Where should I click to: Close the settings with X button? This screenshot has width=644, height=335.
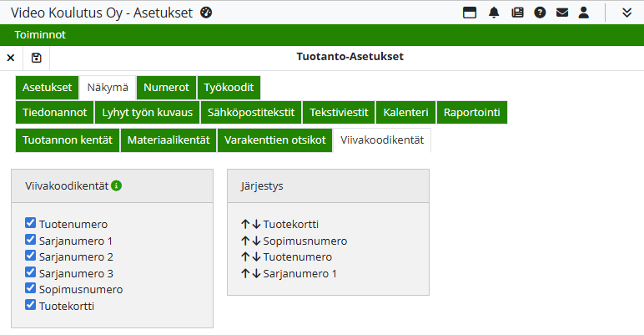coord(11,58)
